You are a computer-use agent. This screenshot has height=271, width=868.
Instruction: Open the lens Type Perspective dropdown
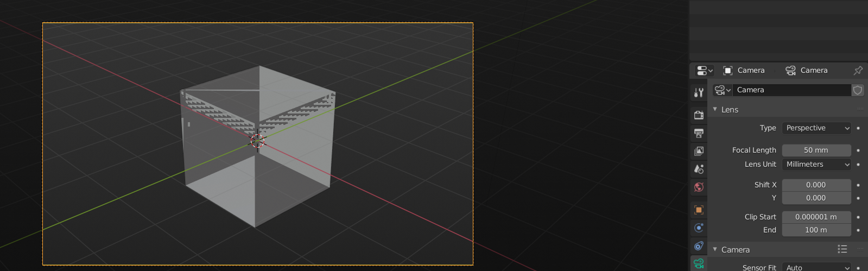click(816, 128)
